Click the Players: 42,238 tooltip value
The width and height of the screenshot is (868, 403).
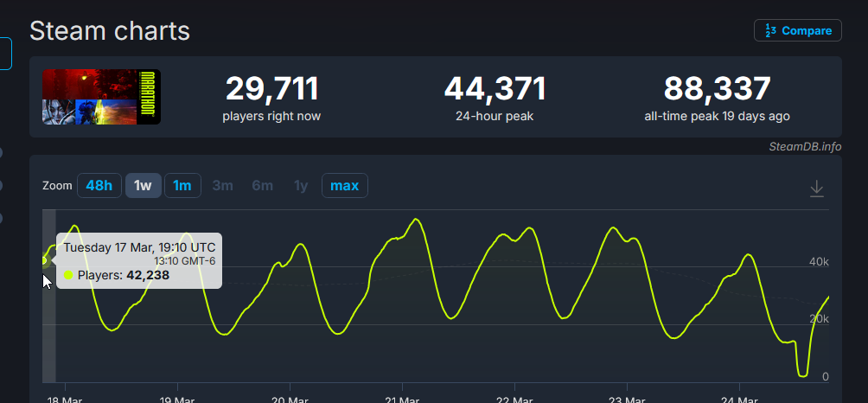pyautogui.click(x=123, y=275)
